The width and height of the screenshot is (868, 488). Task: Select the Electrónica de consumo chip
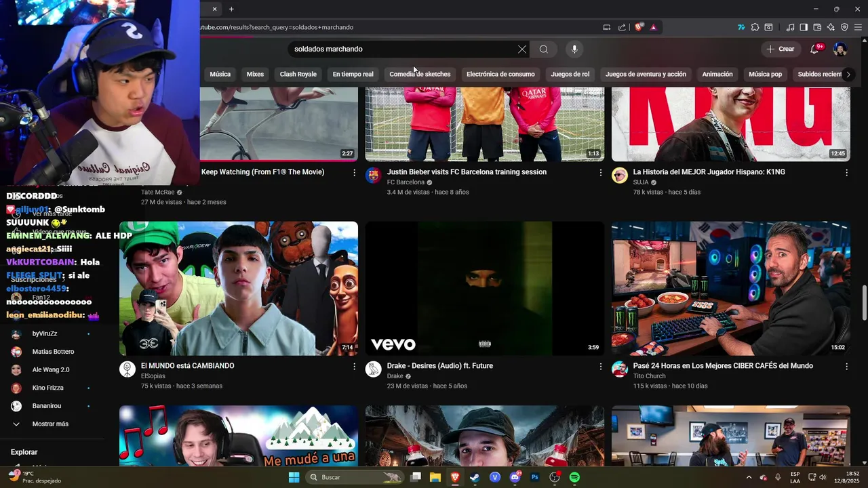click(x=500, y=74)
